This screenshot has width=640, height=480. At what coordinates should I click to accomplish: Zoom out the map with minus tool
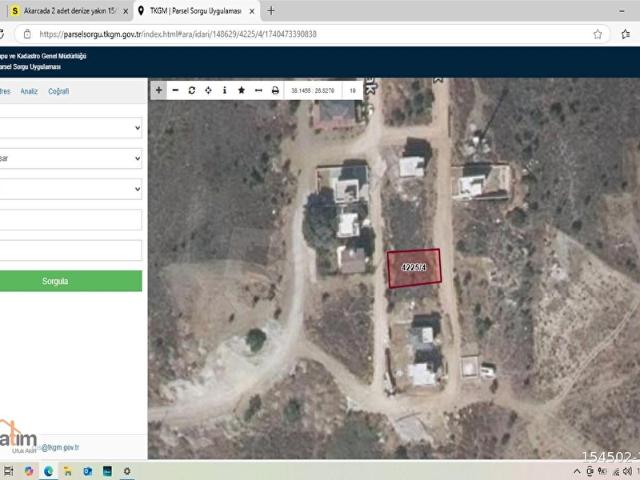point(176,90)
